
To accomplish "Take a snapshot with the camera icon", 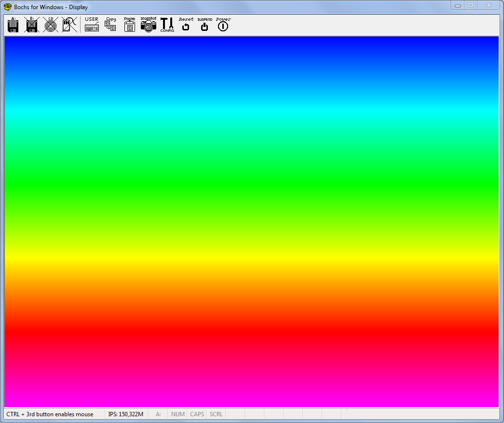I will 148,25.
